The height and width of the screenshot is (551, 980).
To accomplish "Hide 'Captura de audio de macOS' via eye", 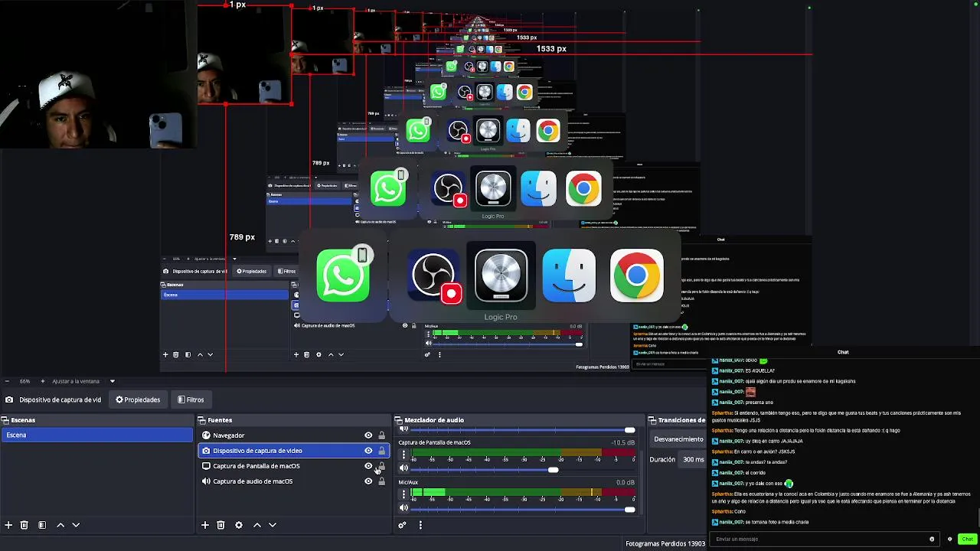I will 368,481.
